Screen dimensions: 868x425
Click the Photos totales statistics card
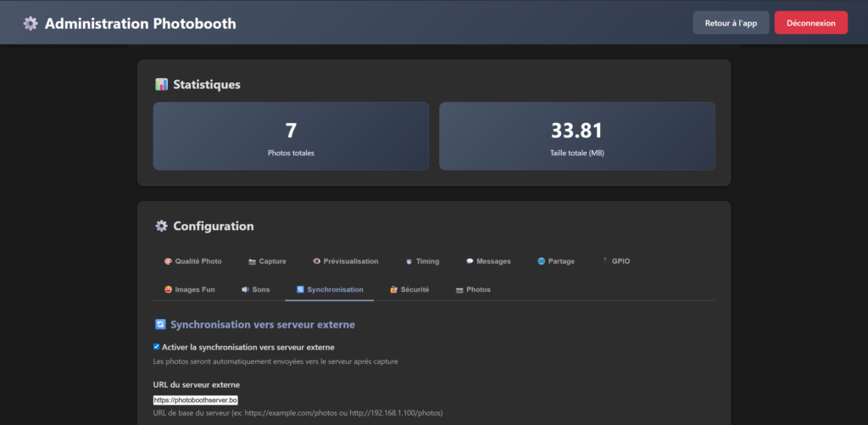coord(291,137)
